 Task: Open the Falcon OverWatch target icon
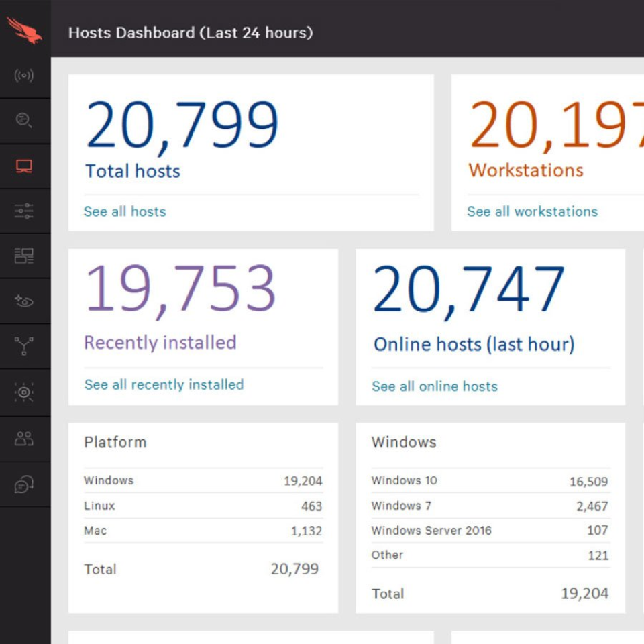[x=25, y=392]
